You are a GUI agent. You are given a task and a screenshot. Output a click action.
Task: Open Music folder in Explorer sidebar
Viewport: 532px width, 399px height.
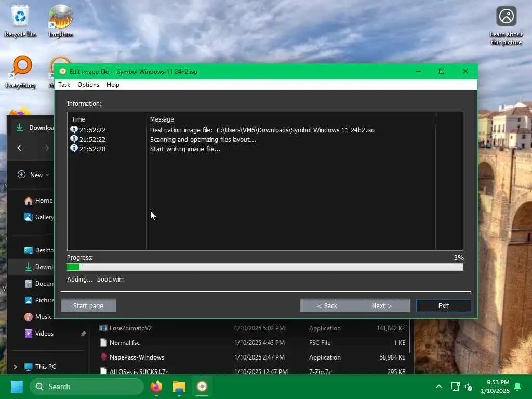[x=38, y=316]
